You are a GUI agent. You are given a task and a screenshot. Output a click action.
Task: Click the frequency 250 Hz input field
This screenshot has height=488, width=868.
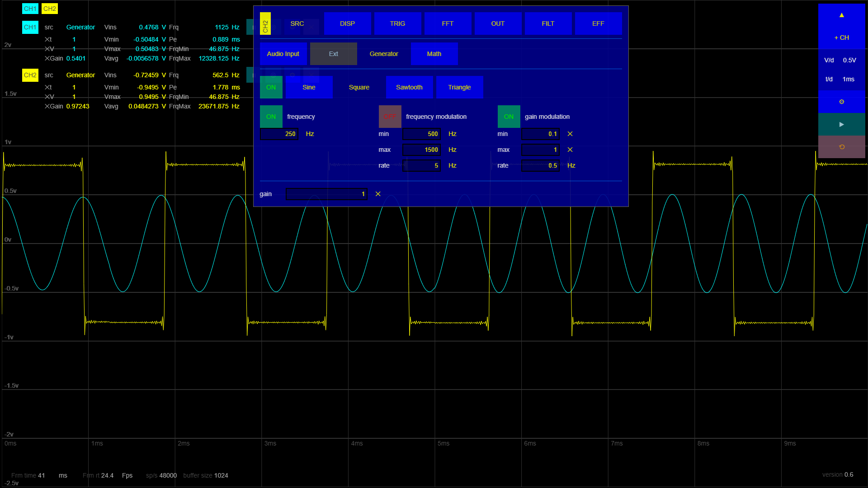tap(279, 134)
